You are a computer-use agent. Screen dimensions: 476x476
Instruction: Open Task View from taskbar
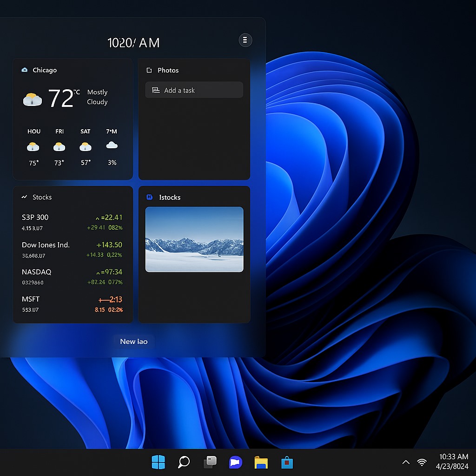[x=210, y=462]
